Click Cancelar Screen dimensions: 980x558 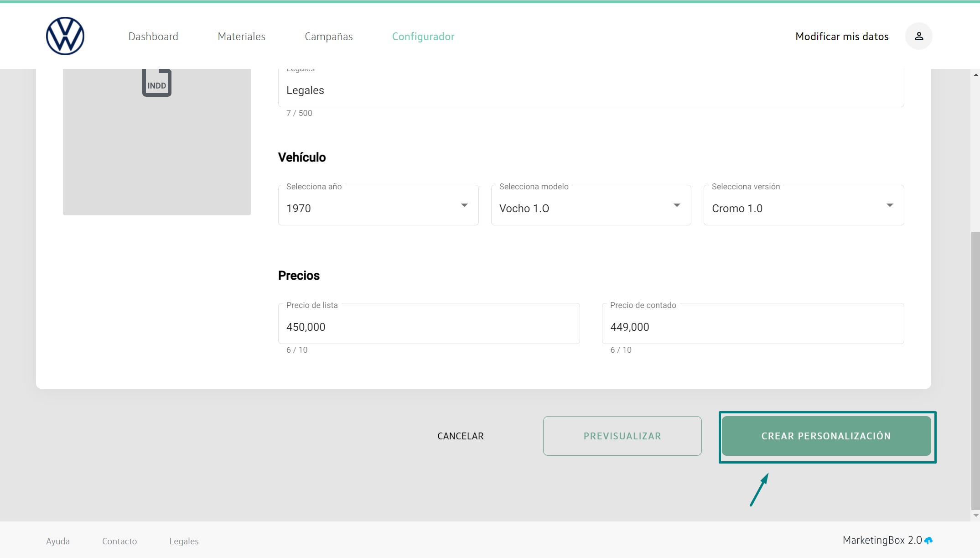460,436
